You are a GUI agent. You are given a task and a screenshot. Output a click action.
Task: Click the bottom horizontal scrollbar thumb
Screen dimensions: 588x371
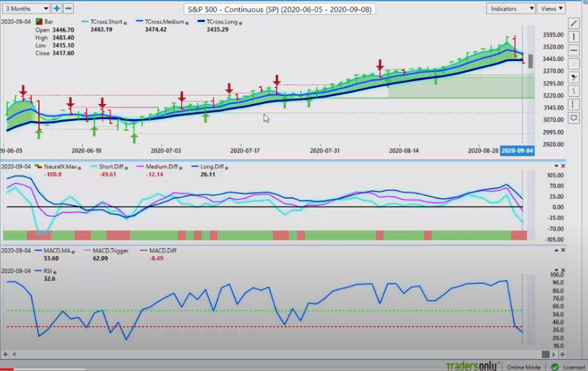tap(546, 354)
